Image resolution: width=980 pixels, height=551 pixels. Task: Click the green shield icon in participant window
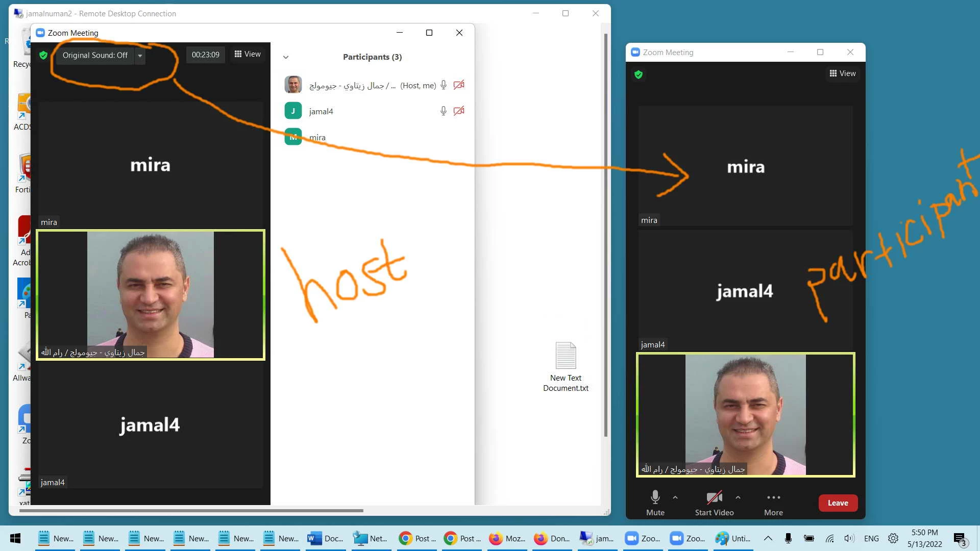[x=638, y=74]
